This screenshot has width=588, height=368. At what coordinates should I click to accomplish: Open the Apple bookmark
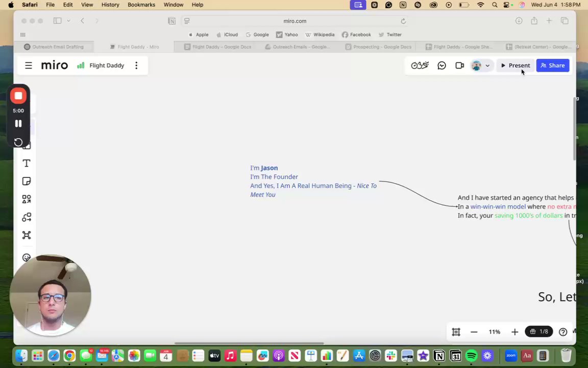tap(199, 35)
